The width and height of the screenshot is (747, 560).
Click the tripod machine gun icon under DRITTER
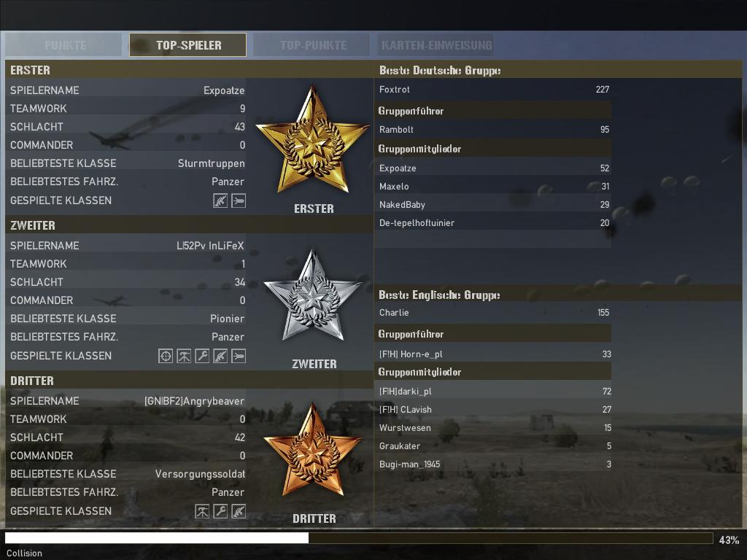point(202,511)
